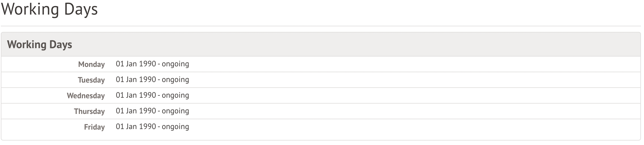Viewport: 644px width, 145px height.
Task: Click the large Working Days page title
Action: click(50, 10)
